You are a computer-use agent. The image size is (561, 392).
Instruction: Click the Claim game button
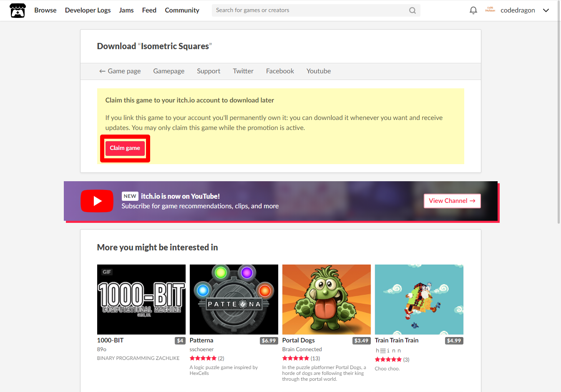[x=125, y=148]
